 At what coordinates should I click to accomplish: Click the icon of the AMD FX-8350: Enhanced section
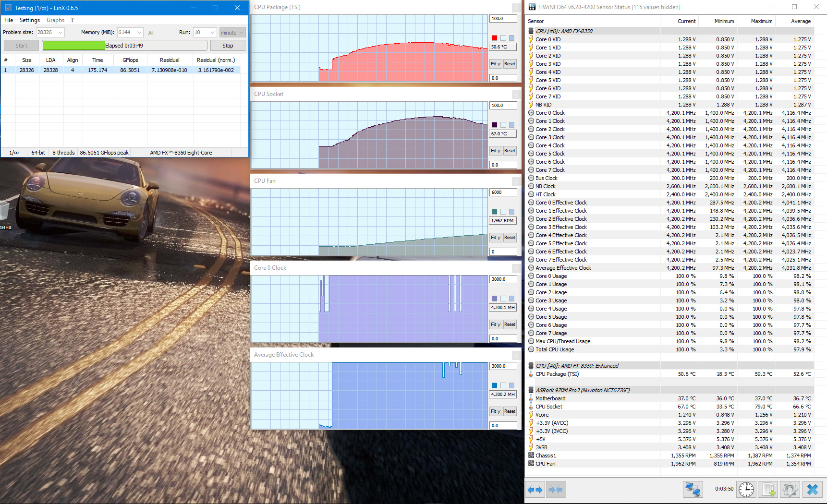coord(531,366)
